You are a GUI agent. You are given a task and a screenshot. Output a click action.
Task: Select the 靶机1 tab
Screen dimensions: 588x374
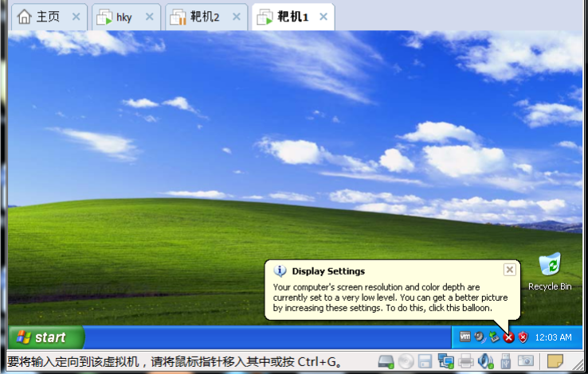pyautogui.click(x=293, y=17)
